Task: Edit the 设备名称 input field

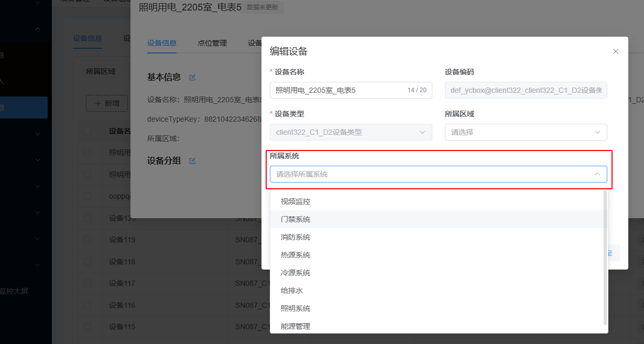Action: [351, 90]
